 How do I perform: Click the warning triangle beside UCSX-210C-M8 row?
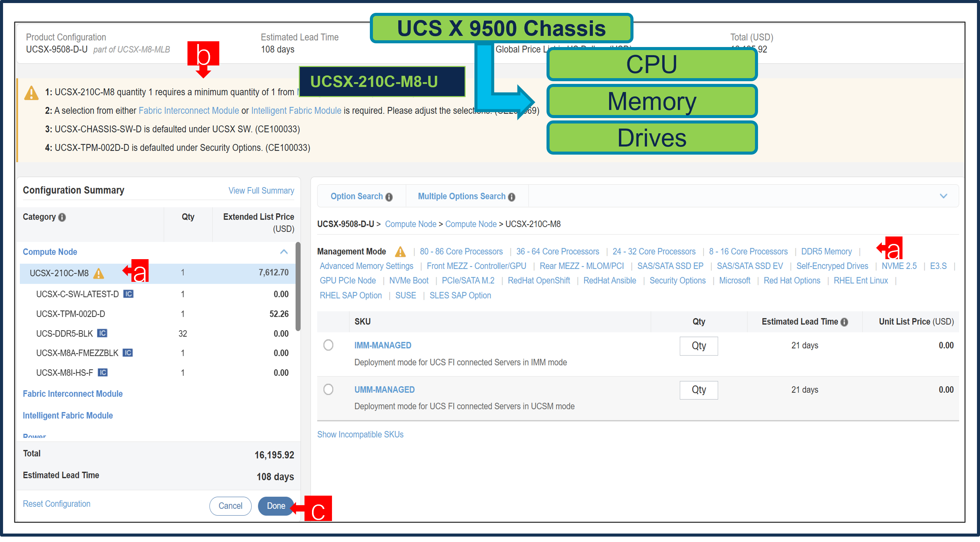[x=98, y=273]
